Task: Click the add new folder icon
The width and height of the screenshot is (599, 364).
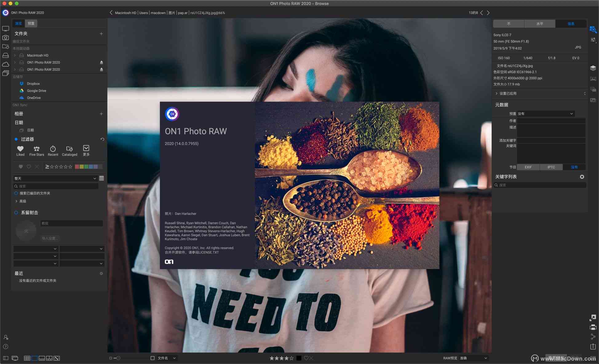Action: (x=101, y=34)
